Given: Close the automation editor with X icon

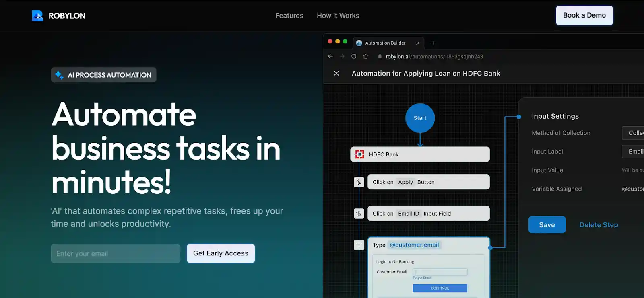Looking at the screenshot, I should click(x=336, y=73).
